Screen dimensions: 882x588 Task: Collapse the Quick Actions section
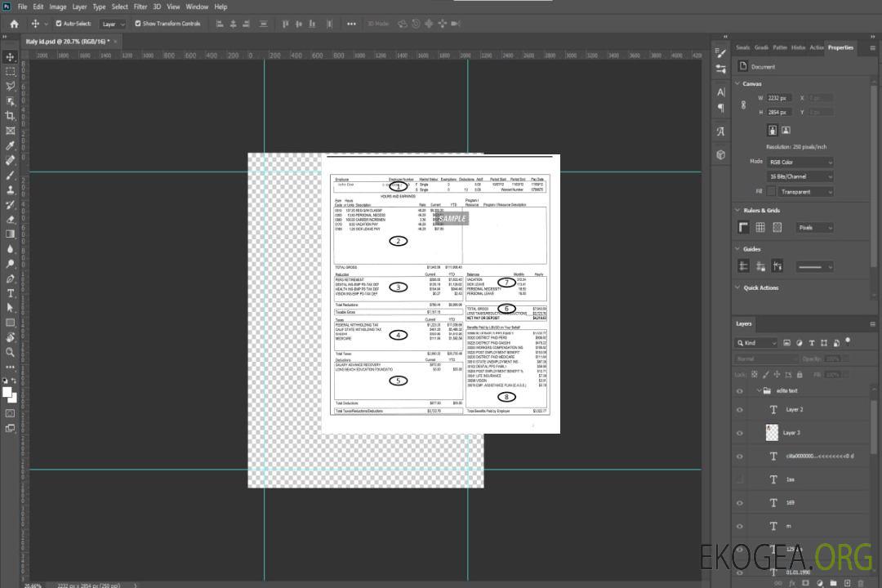737,287
